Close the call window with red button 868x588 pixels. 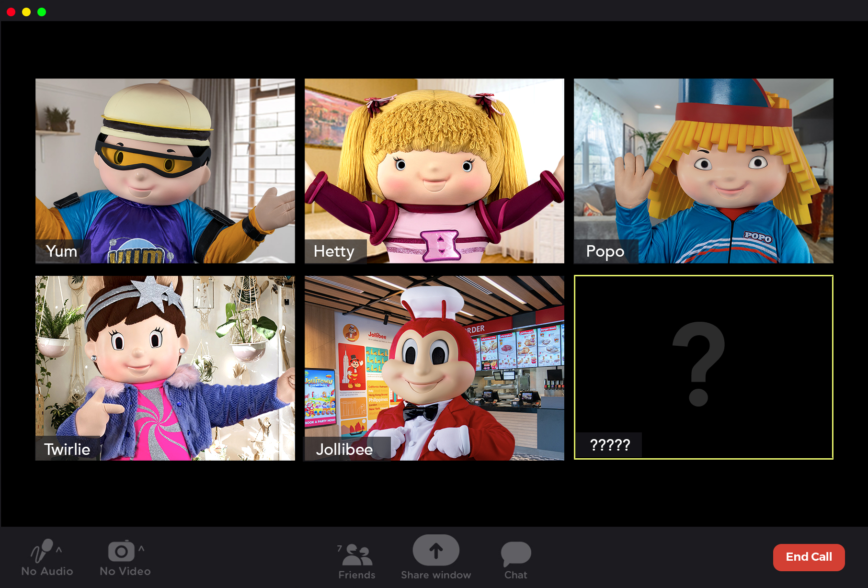[11, 12]
